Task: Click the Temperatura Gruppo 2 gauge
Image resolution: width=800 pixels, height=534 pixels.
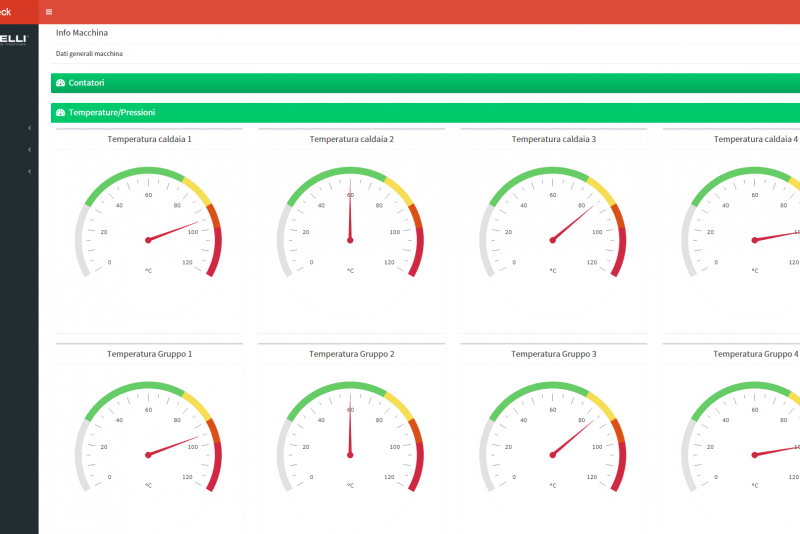Action: [351, 437]
